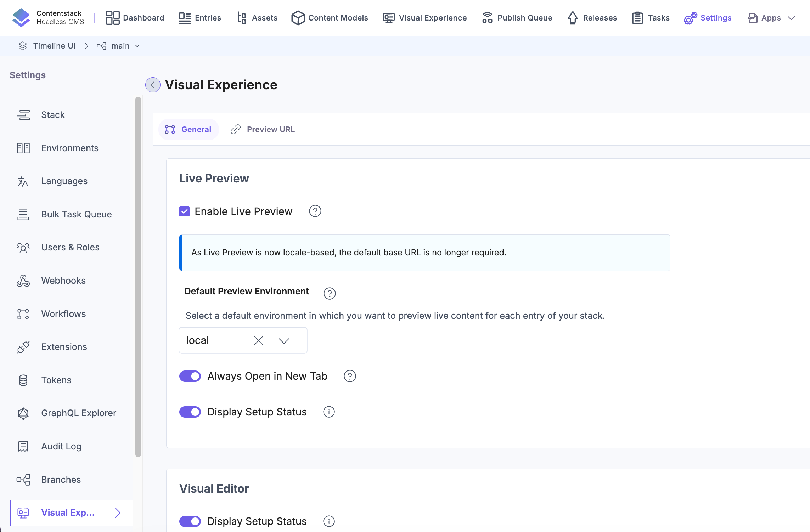Screen dimensions: 810x532
Task: Click the Publish Queue icon in top navigation
Action: (x=487, y=18)
